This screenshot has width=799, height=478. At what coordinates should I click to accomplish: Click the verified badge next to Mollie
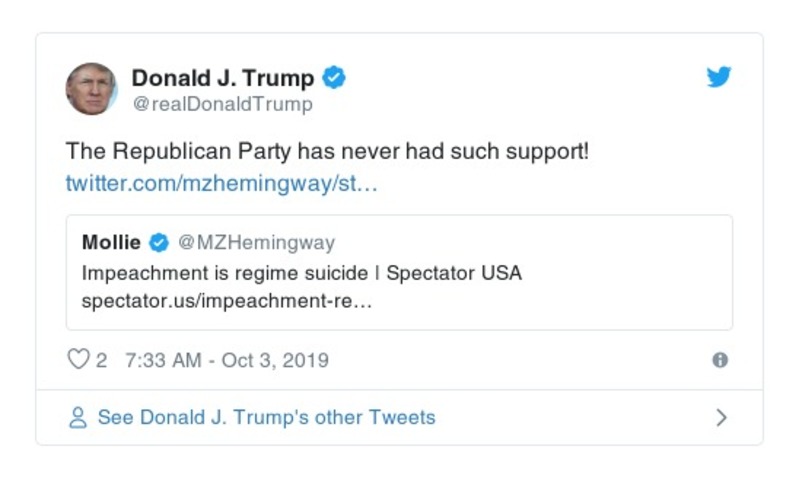pos(159,243)
